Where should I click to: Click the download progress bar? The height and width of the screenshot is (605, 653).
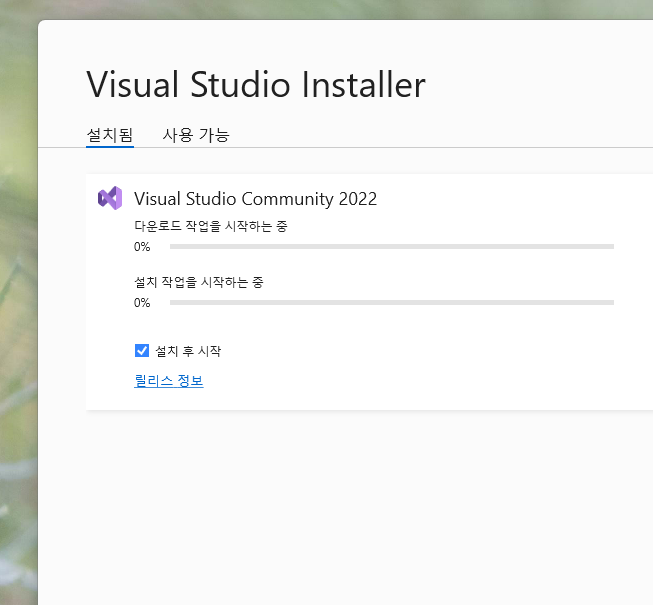(x=392, y=246)
